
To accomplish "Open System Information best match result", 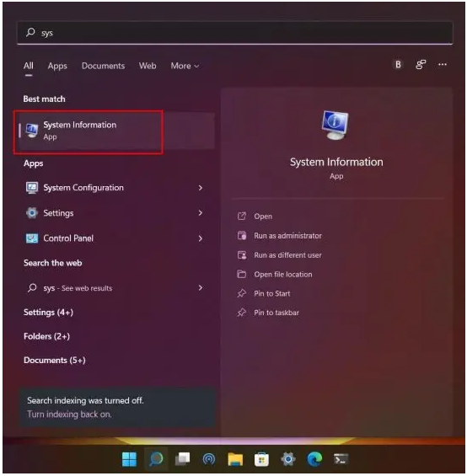I will pyautogui.click(x=117, y=131).
